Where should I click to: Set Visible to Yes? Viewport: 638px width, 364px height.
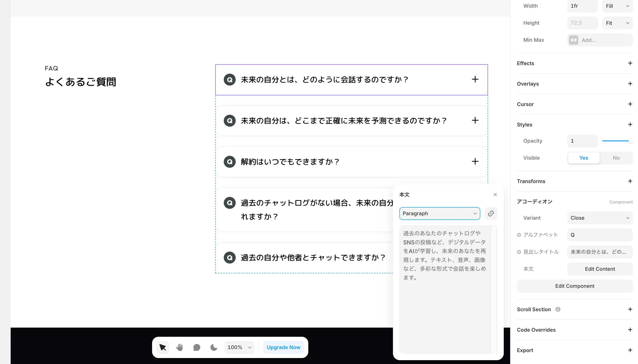coord(583,158)
